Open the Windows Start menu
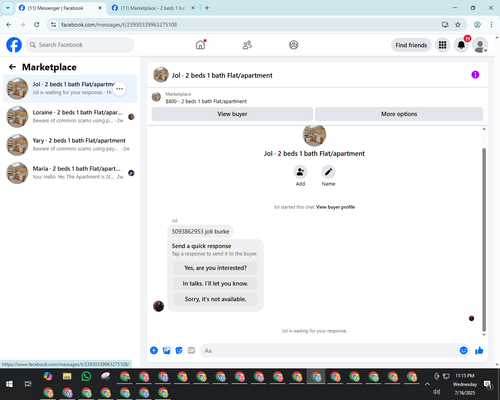Image resolution: width=500 pixels, height=400 pixels. (9, 384)
